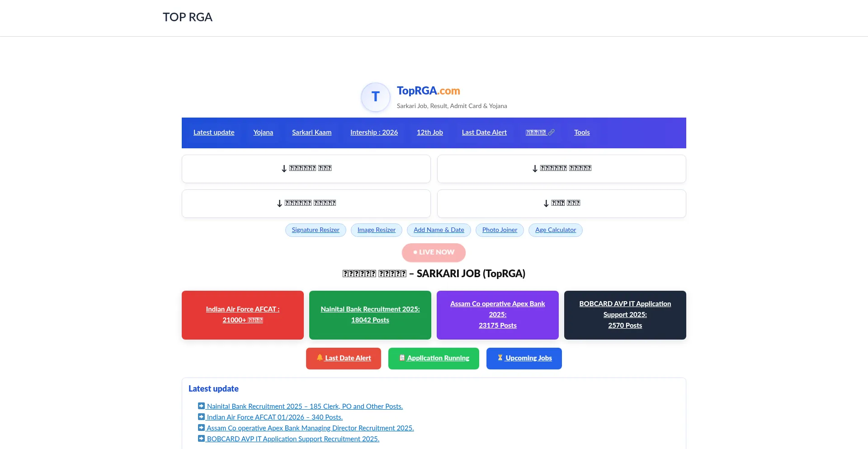Click the clipboard icon on Application Running button
This screenshot has width=868, height=449.
[402, 358]
